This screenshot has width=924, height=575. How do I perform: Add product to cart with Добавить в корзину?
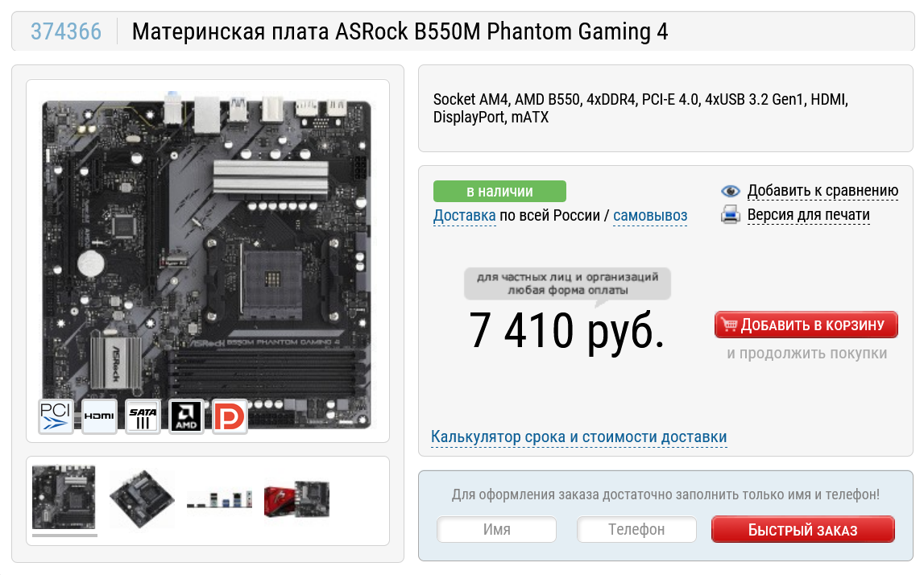pyautogui.click(x=806, y=325)
